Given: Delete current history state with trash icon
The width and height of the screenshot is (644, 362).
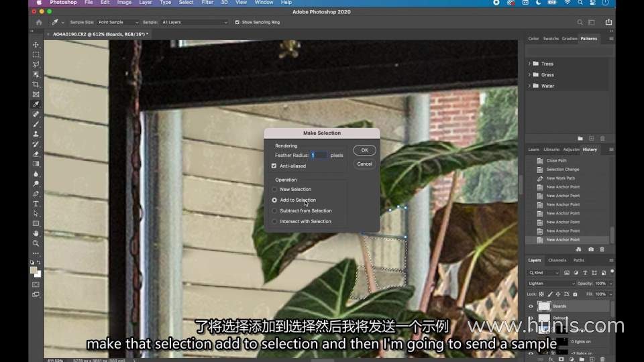Looking at the screenshot, I should tap(602, 249).
